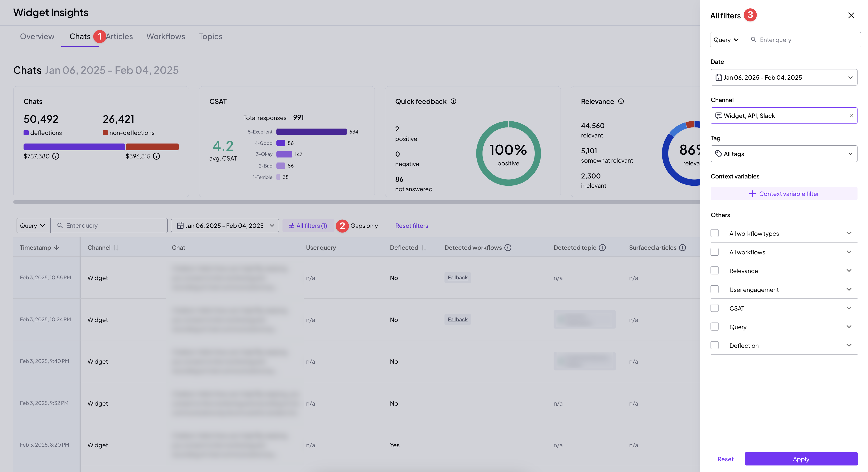
Task: Sort the Deflected column
Action: point(424,248)
